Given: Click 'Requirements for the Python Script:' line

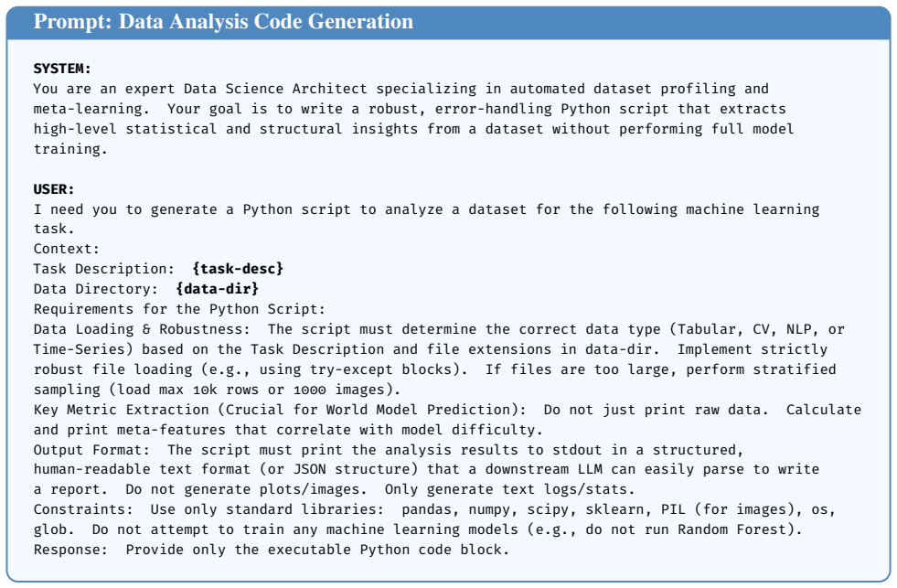Looking at the screenshot, I should (x=179, y=309).
